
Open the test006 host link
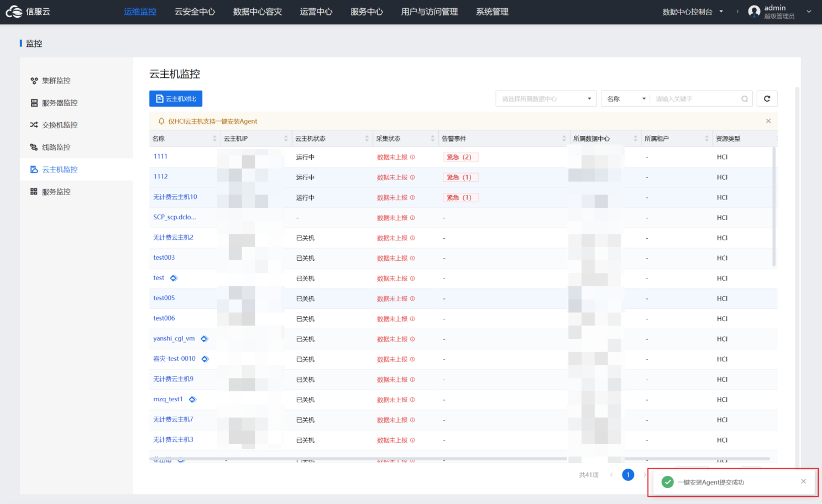click(x=164, y=318)
